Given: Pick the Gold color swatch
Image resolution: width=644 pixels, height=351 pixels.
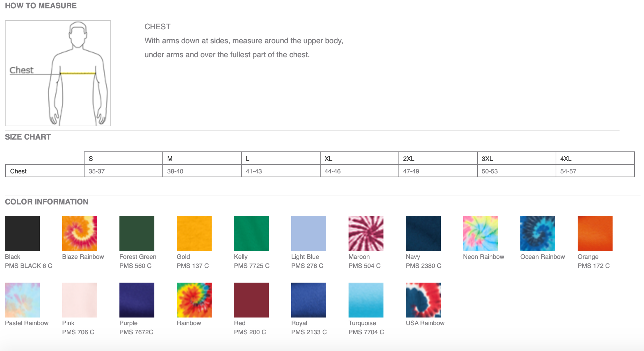Looking at the screenshot, I should point(194,234).
